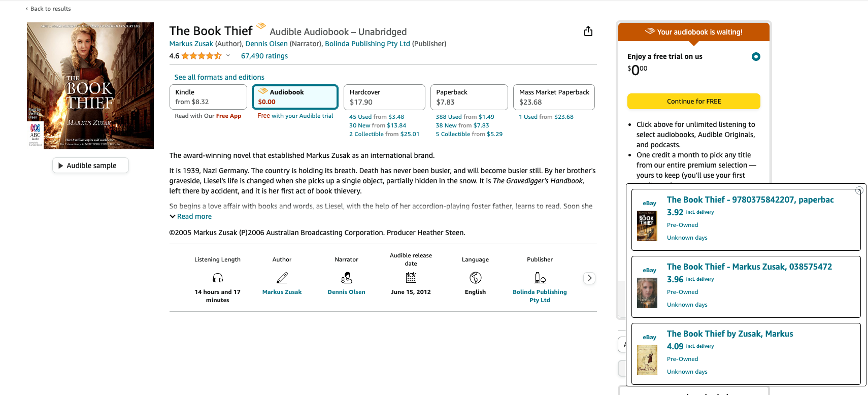Click the pencil Author icon
This screenshot has width=868, height=395.
282,278
